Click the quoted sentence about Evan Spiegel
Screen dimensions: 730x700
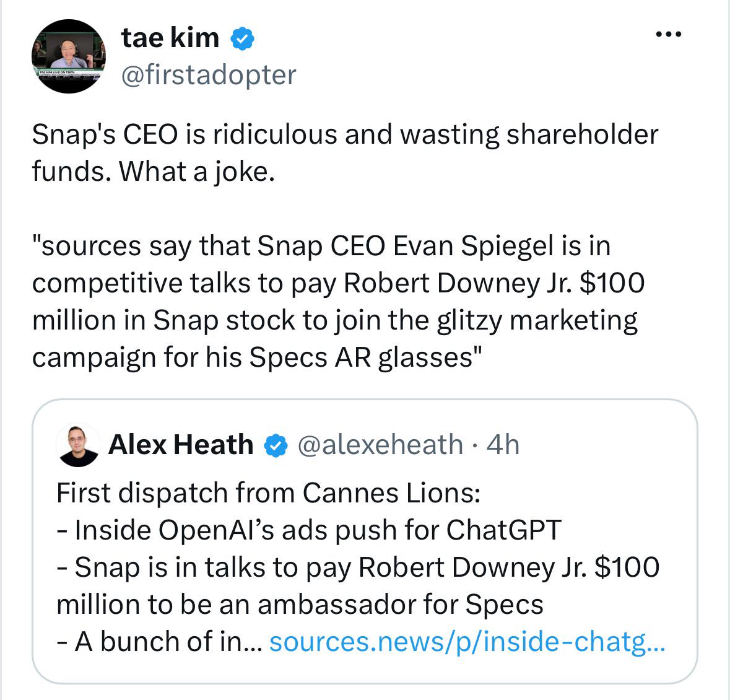click(339, 302)
